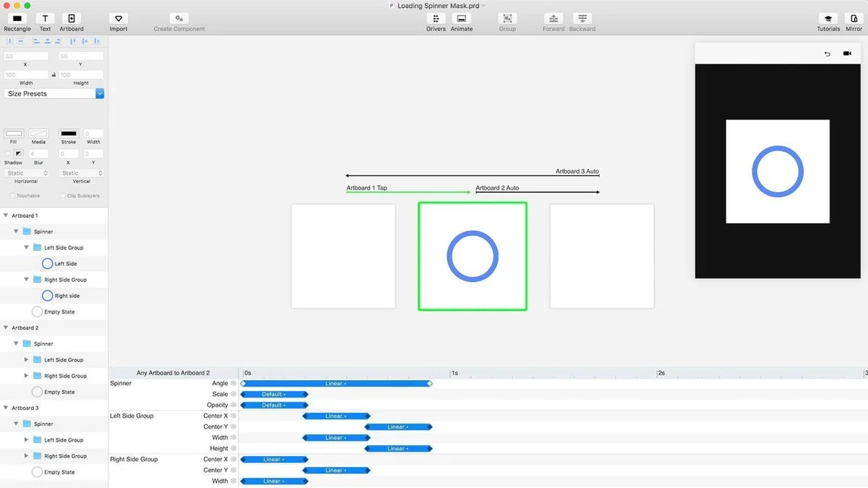The width and height of the screenshot is (868, 488).
Task: Open the Spinner Scale Default curve menu
Action: (273, 395)
